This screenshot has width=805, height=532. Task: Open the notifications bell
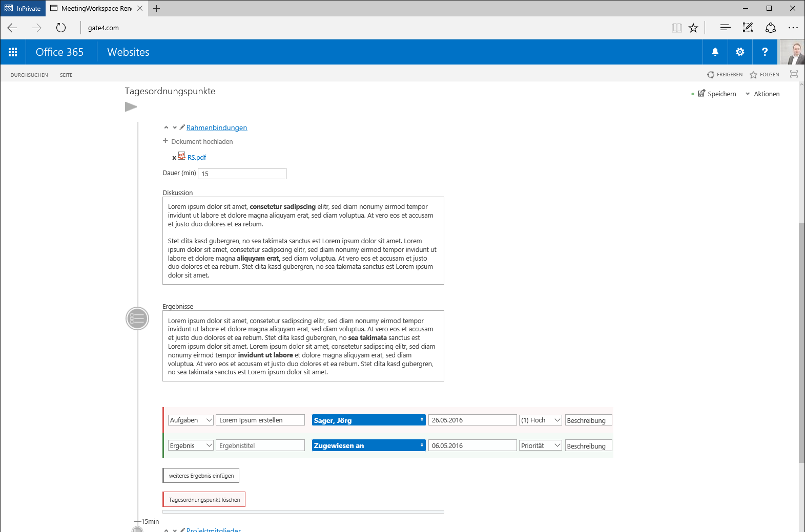(x=715, y=52)
